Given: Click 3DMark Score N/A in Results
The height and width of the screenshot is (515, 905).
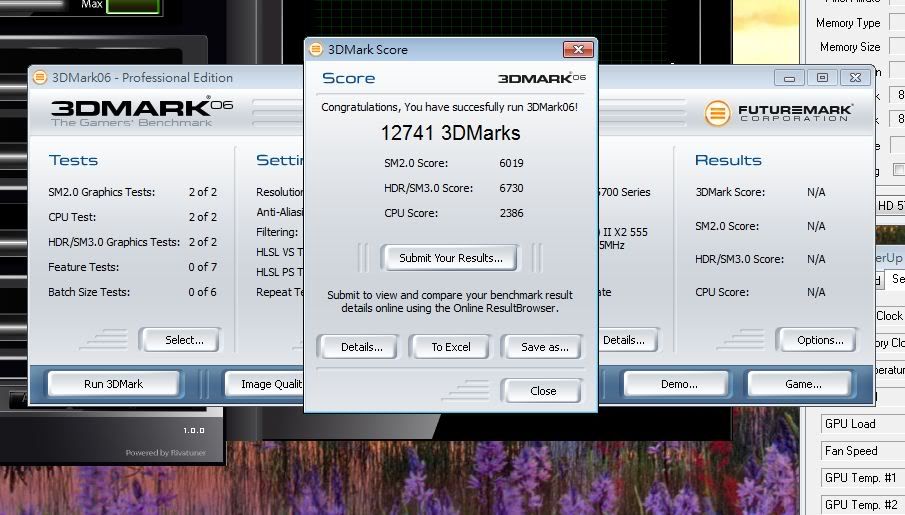Looking at the screenshot, I should pyautogui.click(x=816, y=192).
